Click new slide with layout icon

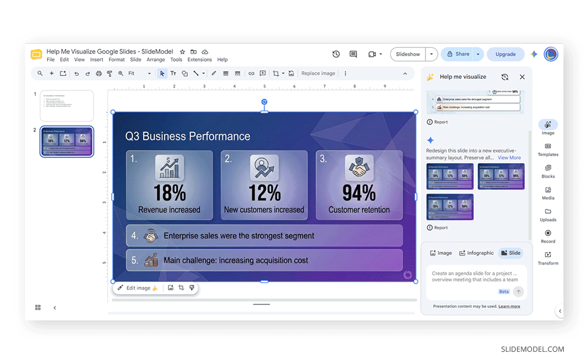(63, 73)
